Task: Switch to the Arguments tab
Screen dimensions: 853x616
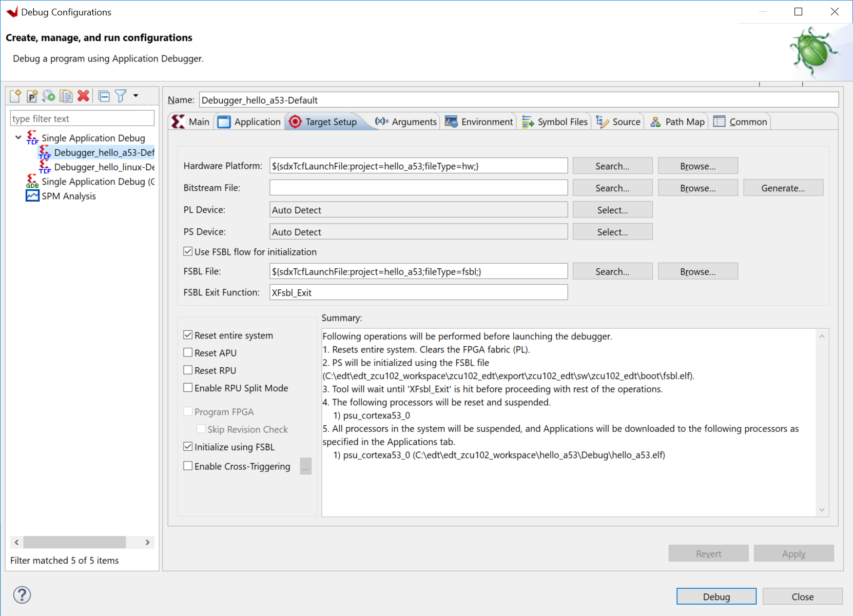Action: [406, 122]
